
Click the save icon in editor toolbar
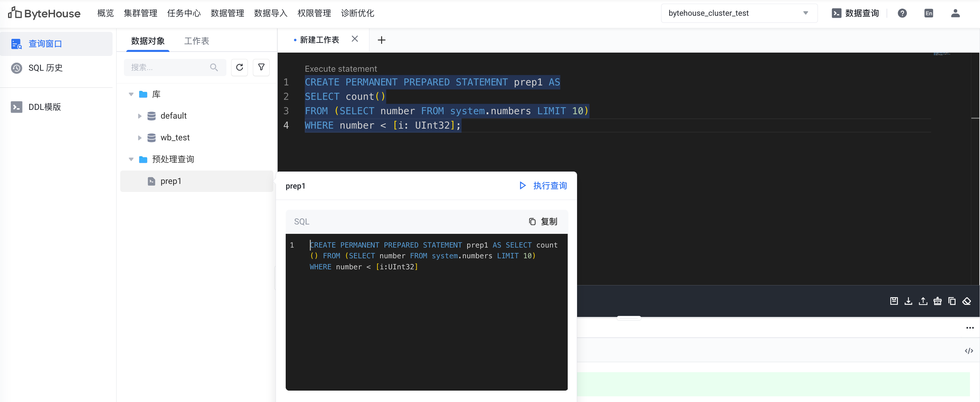894,301
